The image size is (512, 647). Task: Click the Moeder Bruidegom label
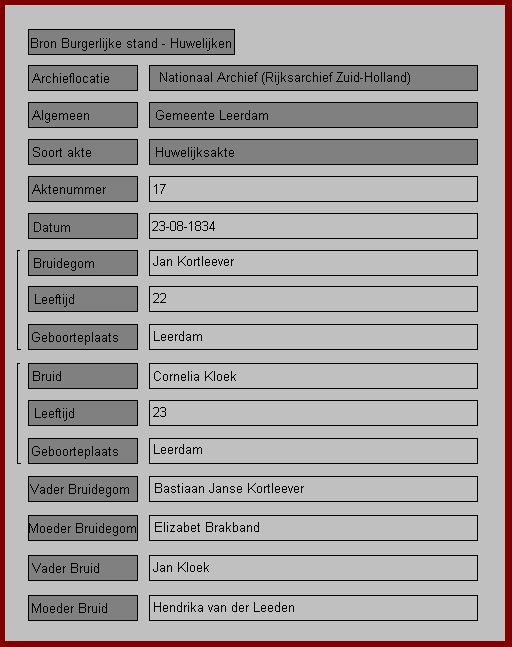[x=83, y=528]
